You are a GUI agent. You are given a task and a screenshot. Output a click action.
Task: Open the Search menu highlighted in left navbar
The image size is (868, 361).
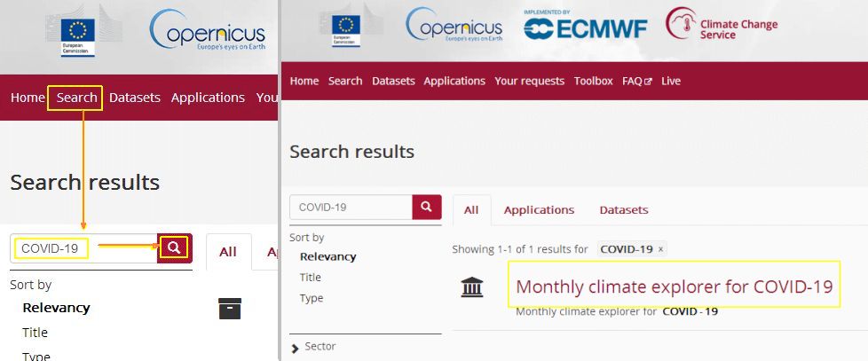tap(76, 98)
